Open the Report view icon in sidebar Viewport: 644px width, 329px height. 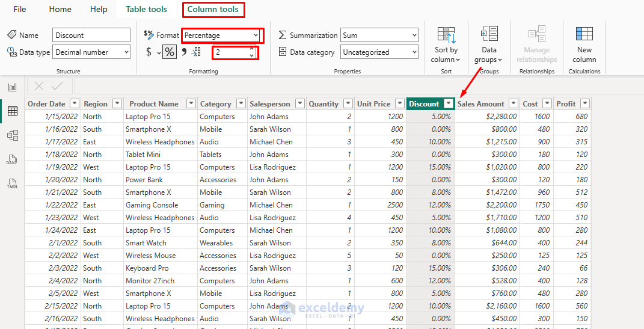(13, 87)
